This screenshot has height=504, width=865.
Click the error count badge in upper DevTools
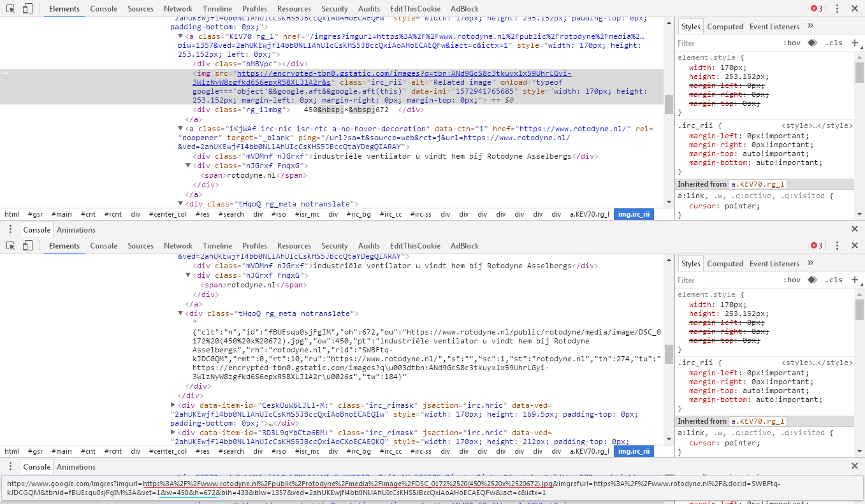click(817, 8)
